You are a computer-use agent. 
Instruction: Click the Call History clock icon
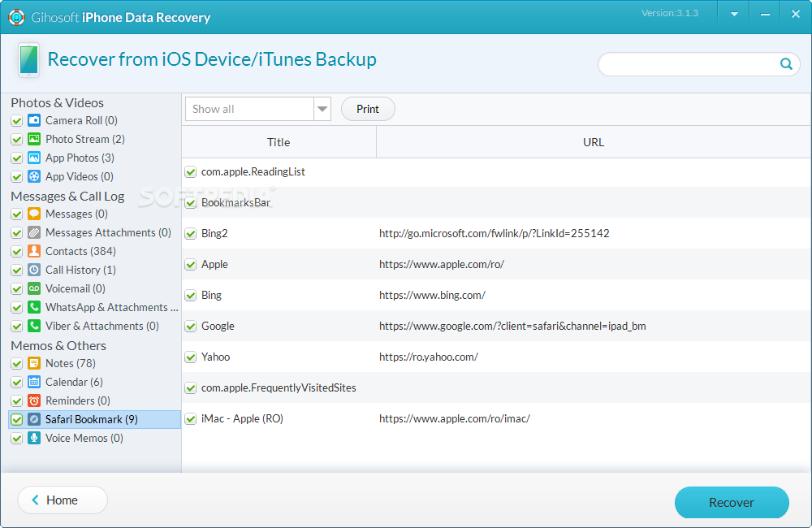point(34,270)
